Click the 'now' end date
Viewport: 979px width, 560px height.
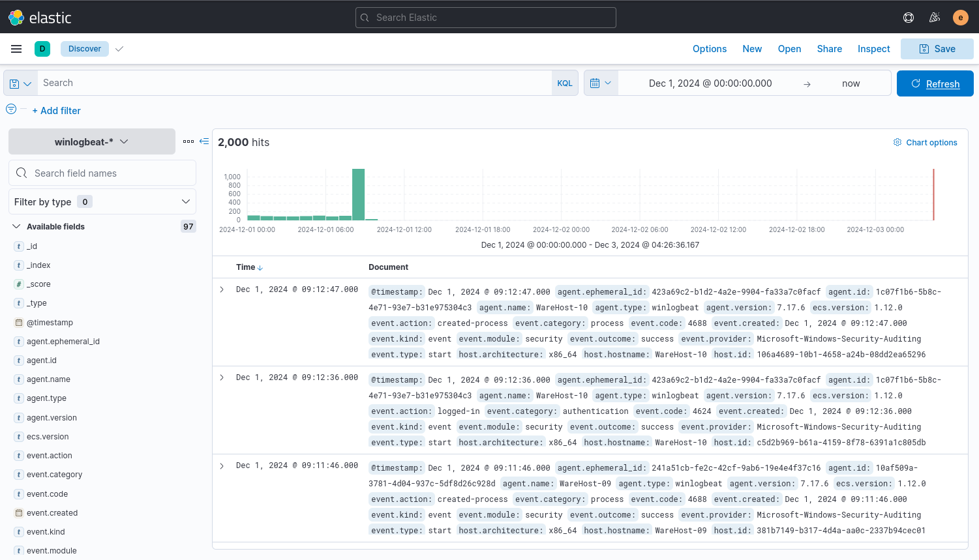point(851,83)
